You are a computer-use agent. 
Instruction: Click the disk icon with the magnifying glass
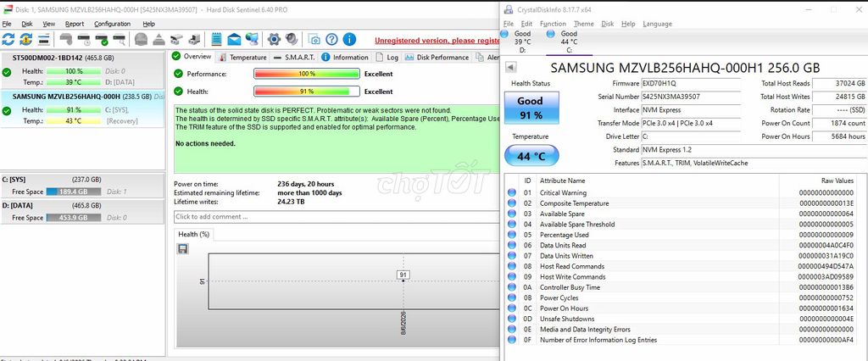tap(119, 39)
